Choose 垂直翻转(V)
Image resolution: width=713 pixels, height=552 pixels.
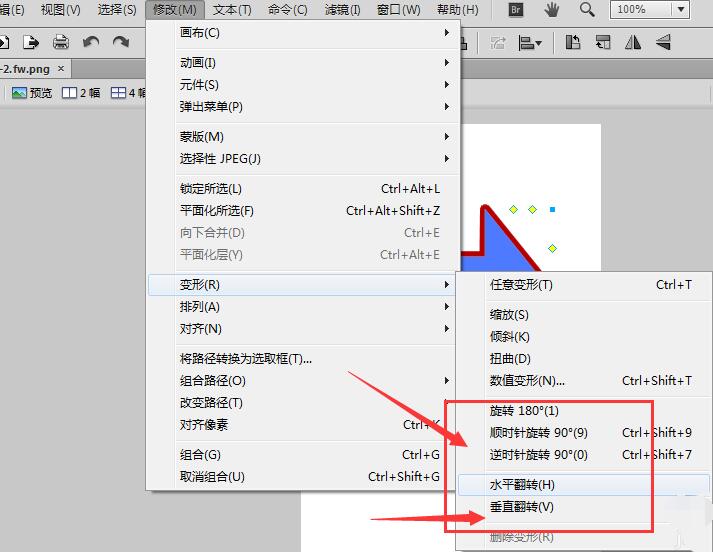584,507
